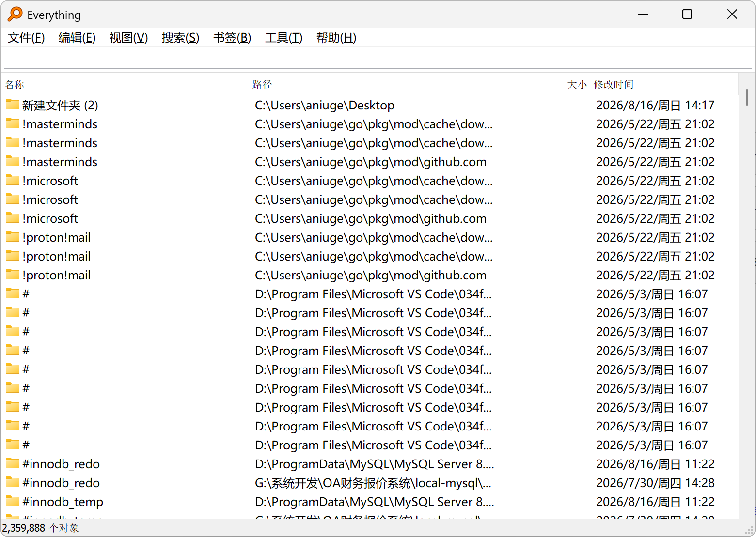Open the 编辑(E) menu
Image resolution: width=756 pixels, height=537 pixels.
pyautogui.click(x=77, y=38)
